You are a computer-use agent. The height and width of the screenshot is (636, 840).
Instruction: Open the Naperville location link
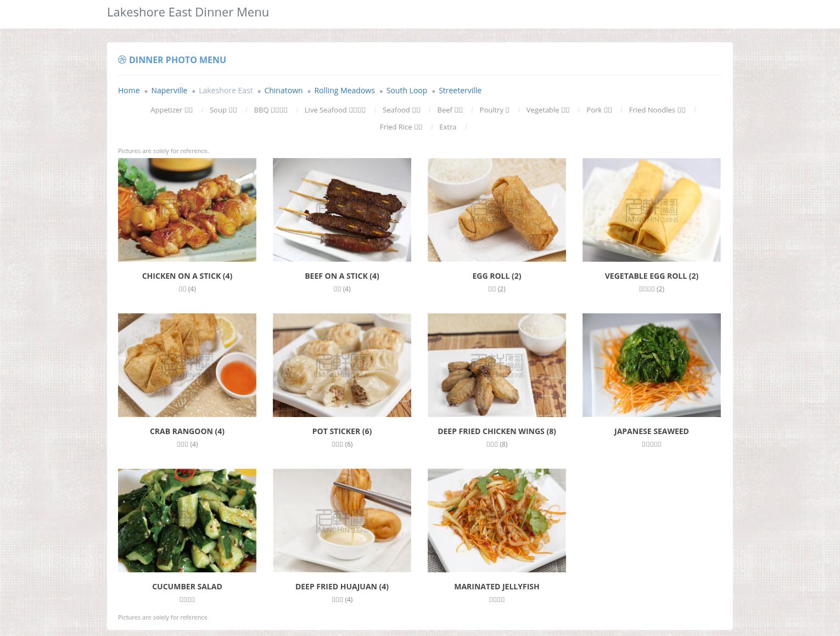(x=169, y=91)
